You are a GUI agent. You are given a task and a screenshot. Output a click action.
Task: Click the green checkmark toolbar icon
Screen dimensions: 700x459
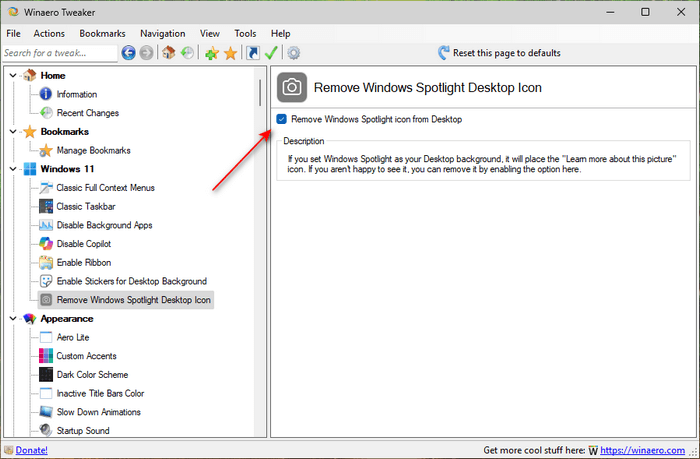coord(271,53)
